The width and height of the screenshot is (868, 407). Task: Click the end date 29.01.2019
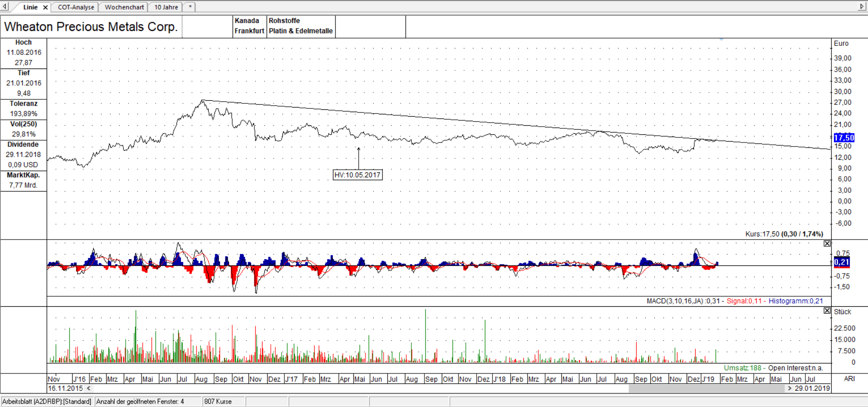812,388
